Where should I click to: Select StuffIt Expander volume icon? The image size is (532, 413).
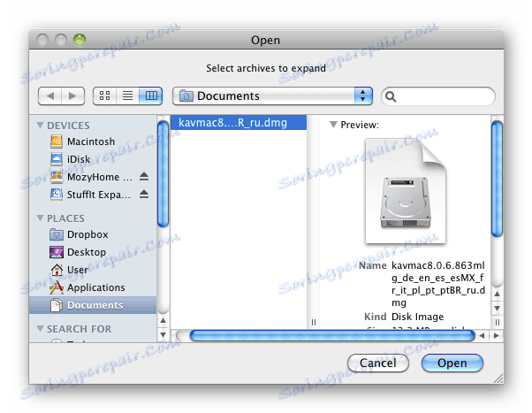pyautogui.click(x=57, y=195)
